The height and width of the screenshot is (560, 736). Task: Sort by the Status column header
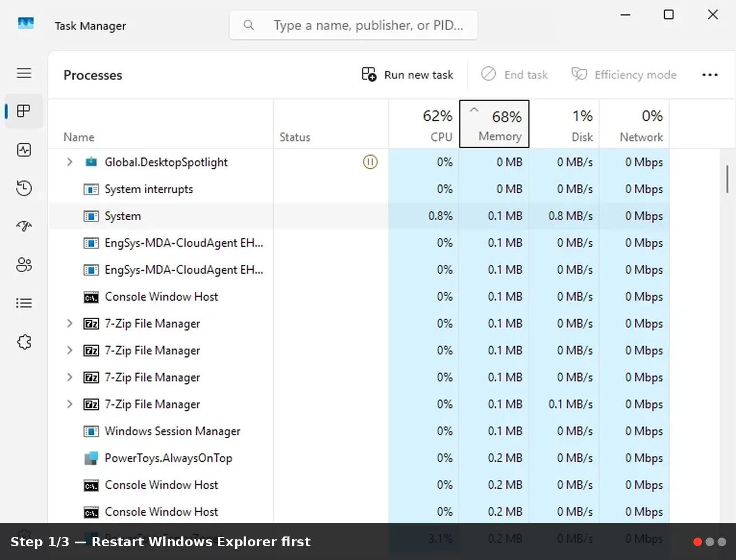[x=331, y=124]
